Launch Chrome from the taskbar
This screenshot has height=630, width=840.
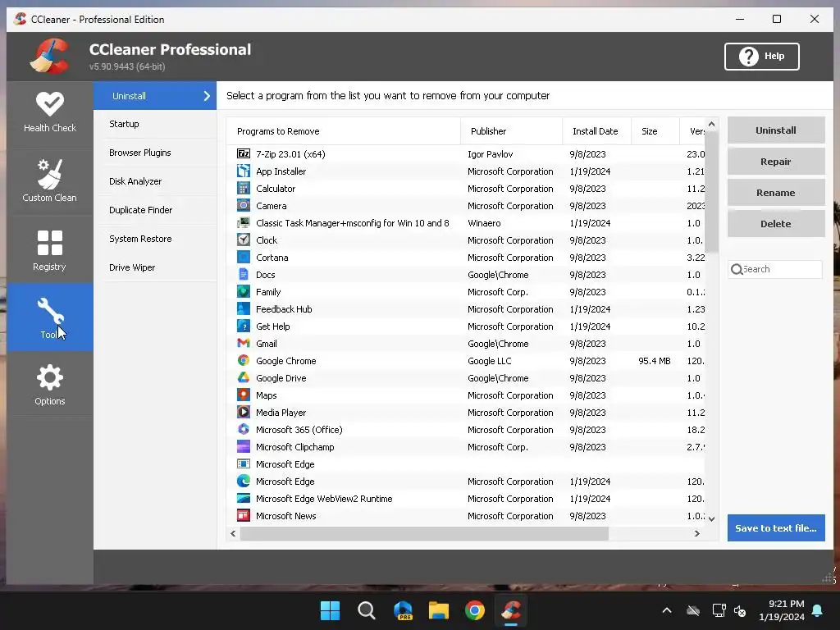click(475, 610)
